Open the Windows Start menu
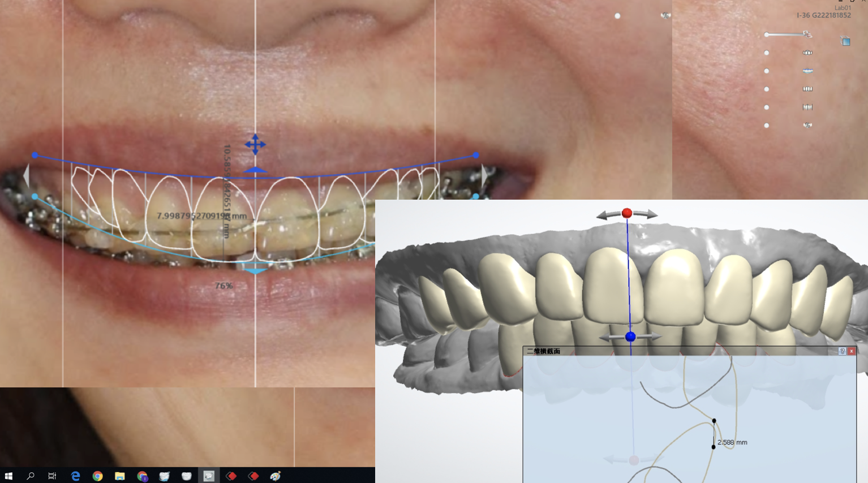The image size is (868, 483). (x=8, y=476)
